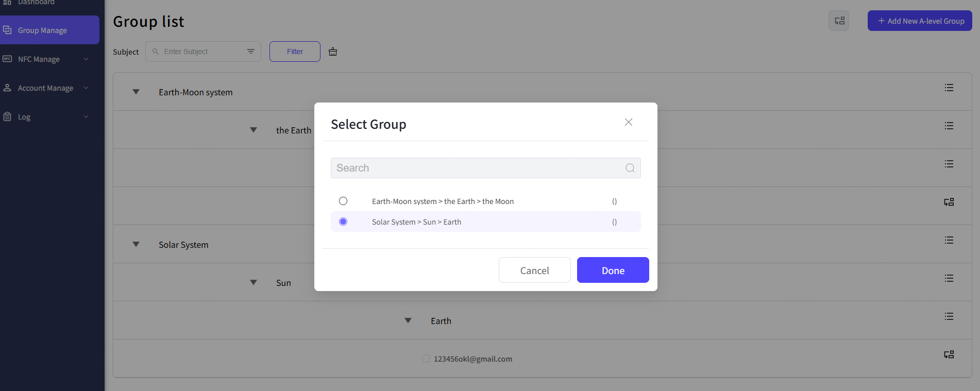Select Solar System > Sun > Earth radio option
980x391 pixels.
[x=343, y=222]
